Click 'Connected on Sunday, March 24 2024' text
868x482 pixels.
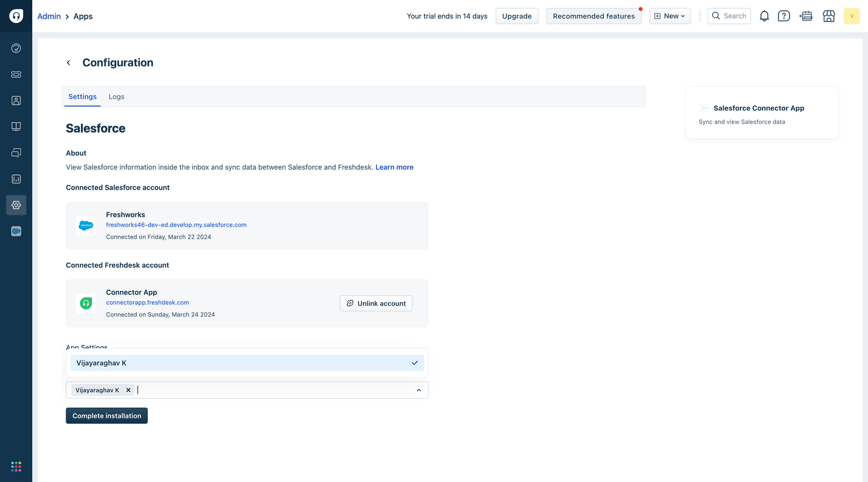coord(160,315)
